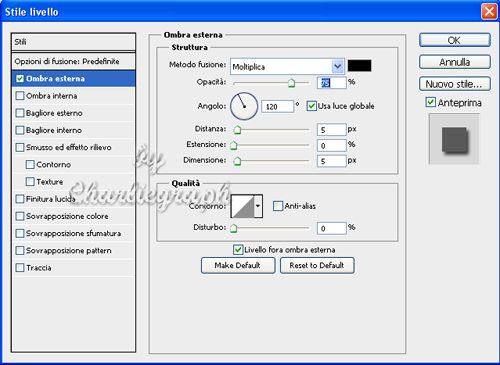Enable the Anti-alias checkbox
This screenshot has width=500, height=365.
click(x=278, y=206)
